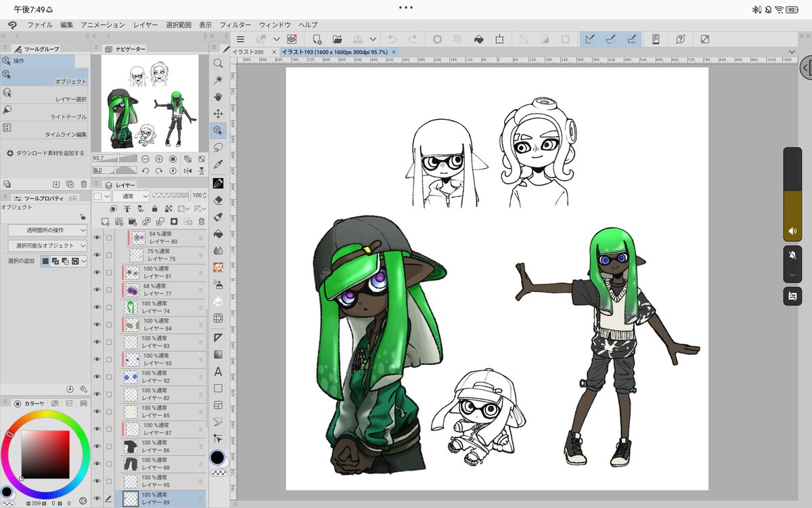Image resolution: width=812 pixels, height=508 pixels.
Task: Select the Eraser tool
Action: point(218,200)
